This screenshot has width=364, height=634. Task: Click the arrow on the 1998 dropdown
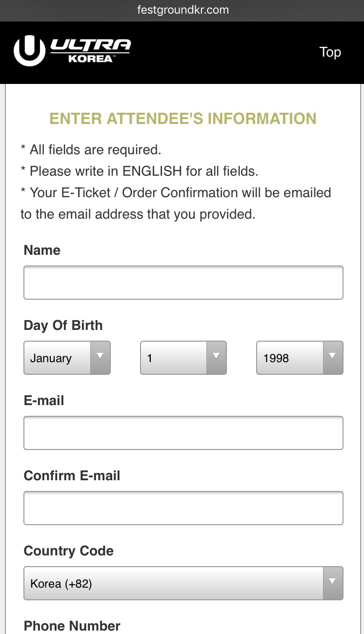pos(333,358)
